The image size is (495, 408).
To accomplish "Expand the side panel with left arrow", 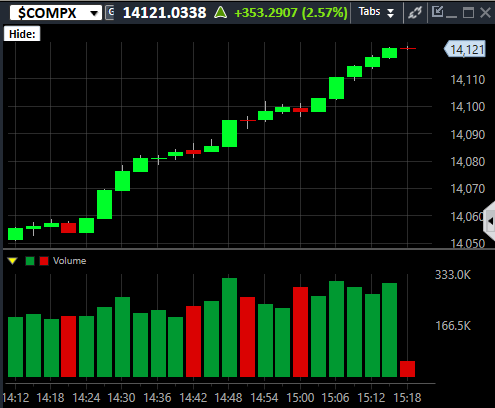I will click(490, 221).
